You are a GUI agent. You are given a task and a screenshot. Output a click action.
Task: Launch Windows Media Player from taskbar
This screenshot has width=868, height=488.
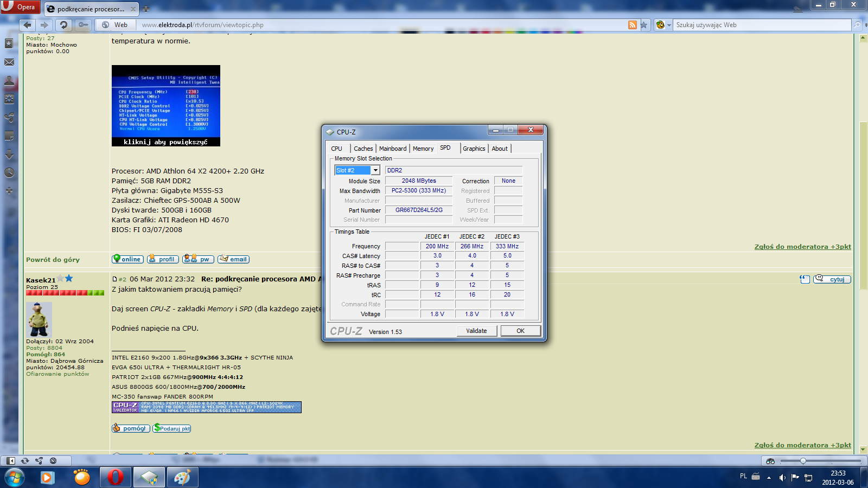click(x=48, y=478)
